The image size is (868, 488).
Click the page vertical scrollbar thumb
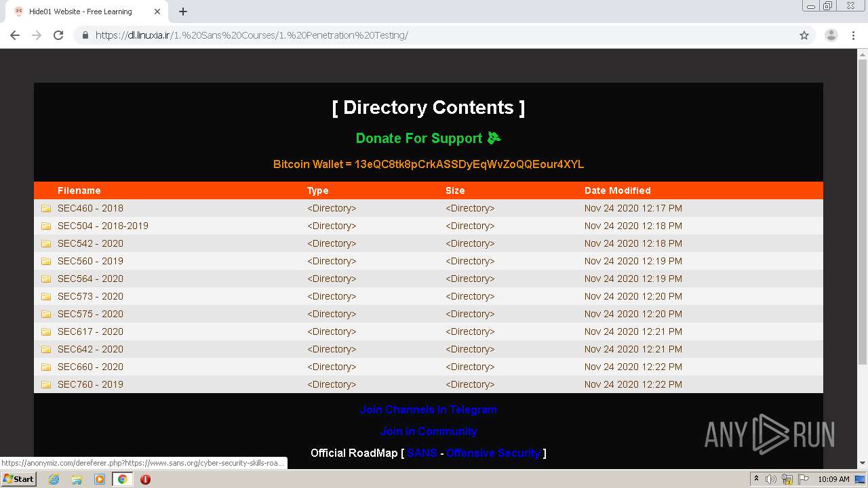pyautogui.click(x=863, y=211)
